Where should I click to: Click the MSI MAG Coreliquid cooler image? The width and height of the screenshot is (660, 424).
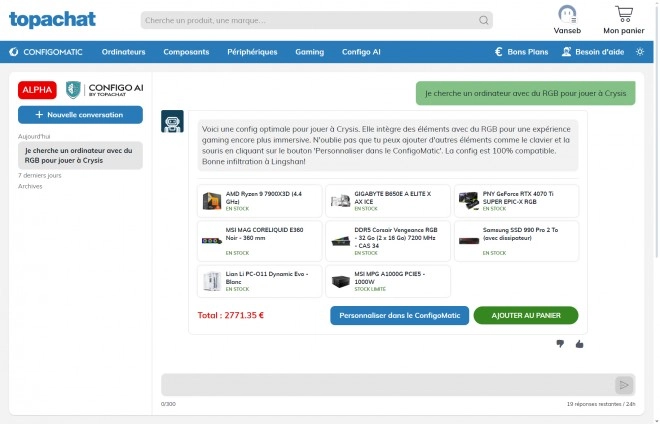212,241
